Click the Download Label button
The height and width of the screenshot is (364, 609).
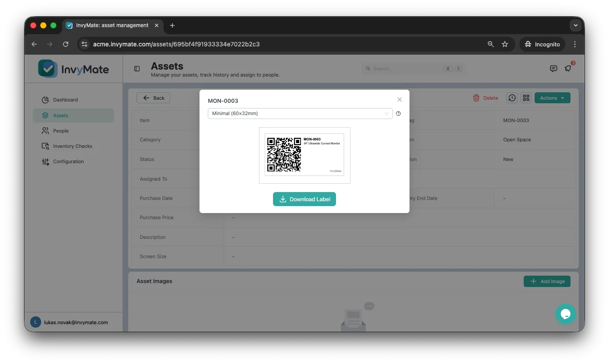pos(304,199)
